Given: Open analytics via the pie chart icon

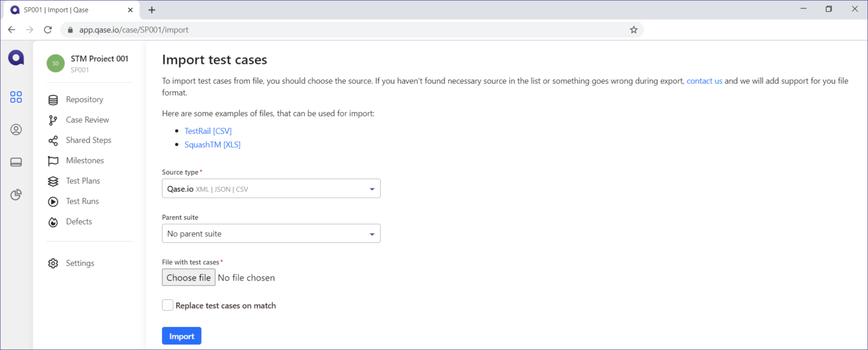Looking at the screenshot, I should tap(16, 195).
